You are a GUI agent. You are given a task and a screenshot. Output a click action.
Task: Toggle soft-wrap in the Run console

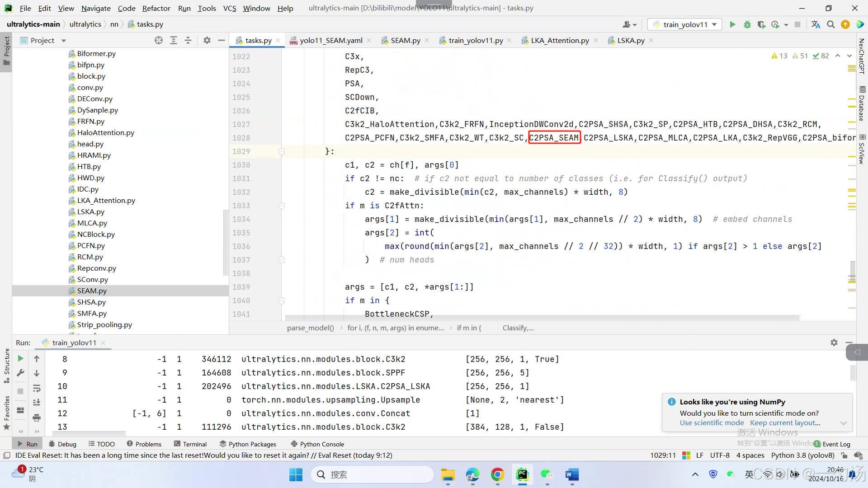coord(37,388)
